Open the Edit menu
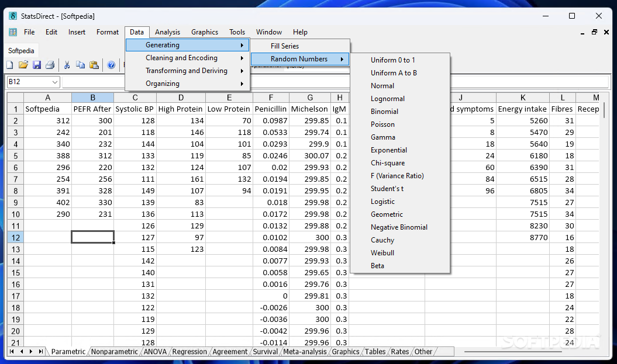Viewport: 617px width, 364px height. click(51, 32)
